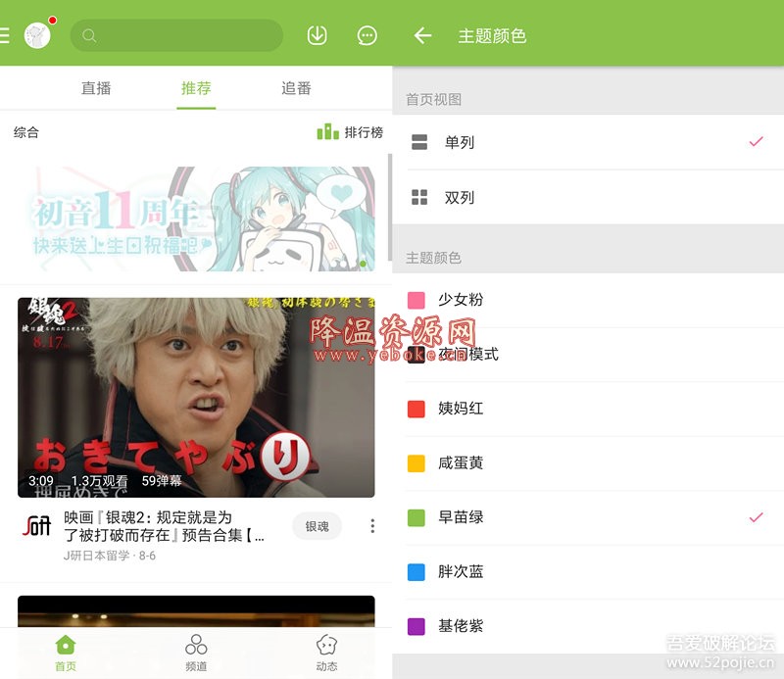This screenshot has width=784, height=679.
Task: Open the three-dot menu for 银魂2 video
Action: (372, 526)
